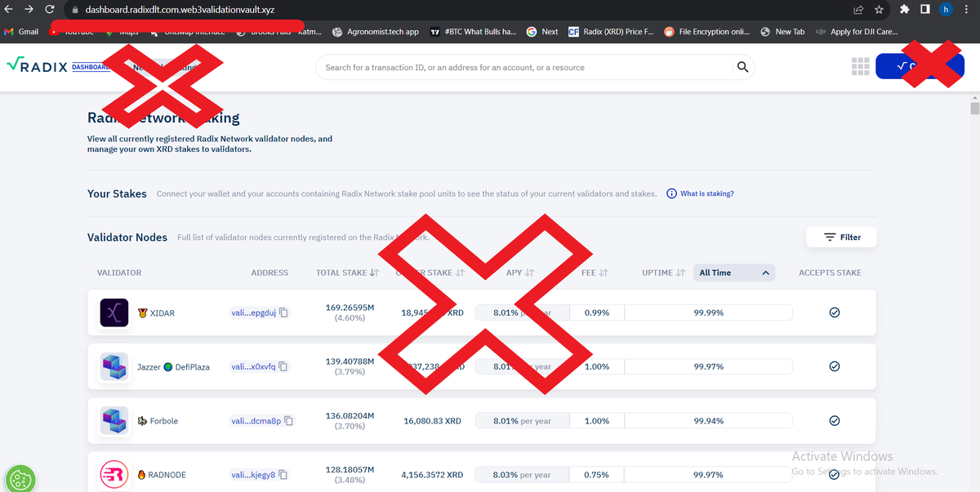Open the Radix (XRD) Price bookmark
980x492 pixels.
(611, 32)
